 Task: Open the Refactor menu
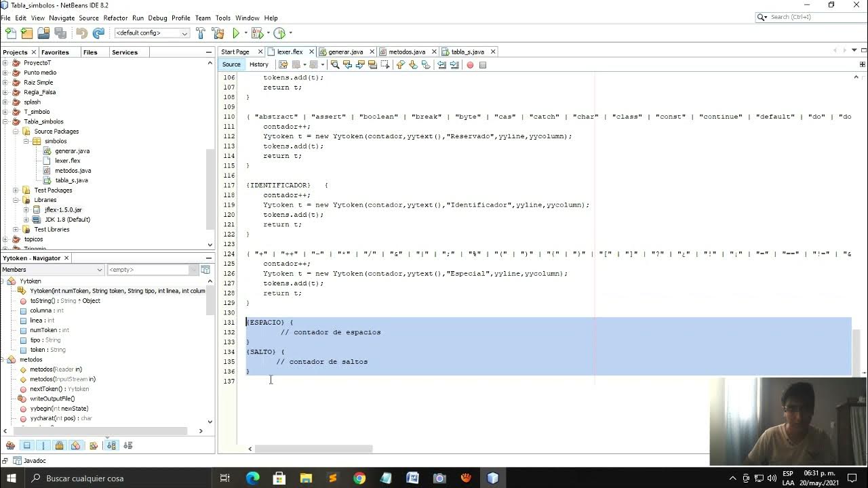(115, 18)
